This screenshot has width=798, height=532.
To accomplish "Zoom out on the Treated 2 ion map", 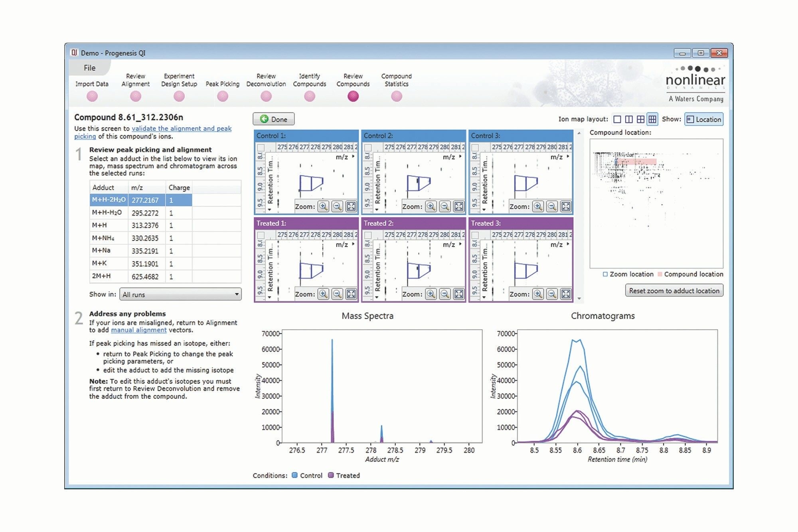I will (444, 294).
